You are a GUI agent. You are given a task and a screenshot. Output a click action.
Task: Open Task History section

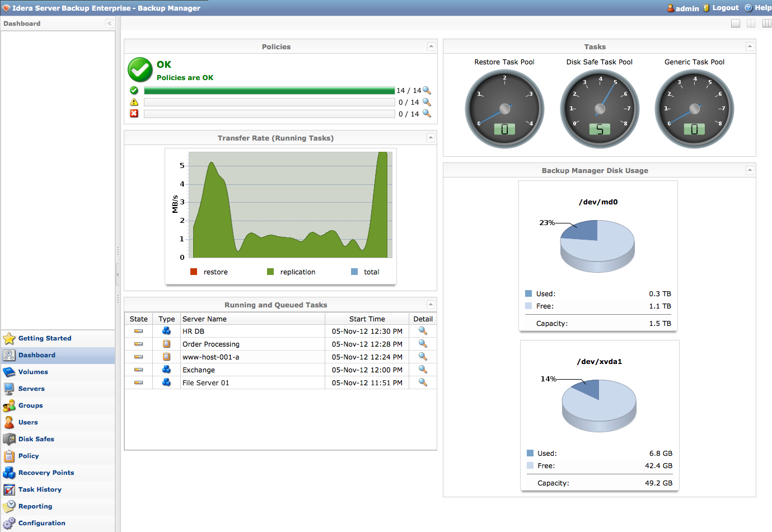pyautogui.click(x=40, y=489)
